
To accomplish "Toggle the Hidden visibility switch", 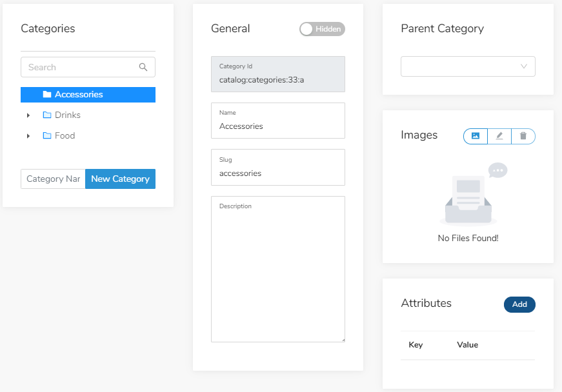I will 322,29.
